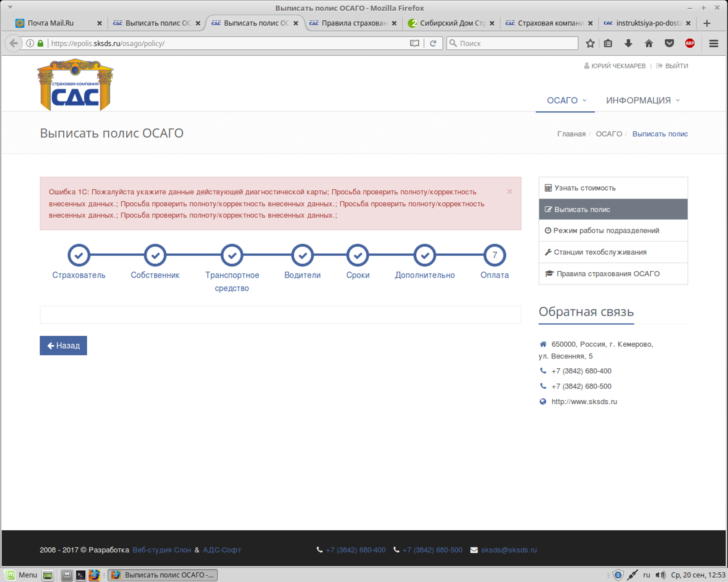Click the Adblock Plus ABP icon
This screenshot has height=582, width=728.
(690, 44)
